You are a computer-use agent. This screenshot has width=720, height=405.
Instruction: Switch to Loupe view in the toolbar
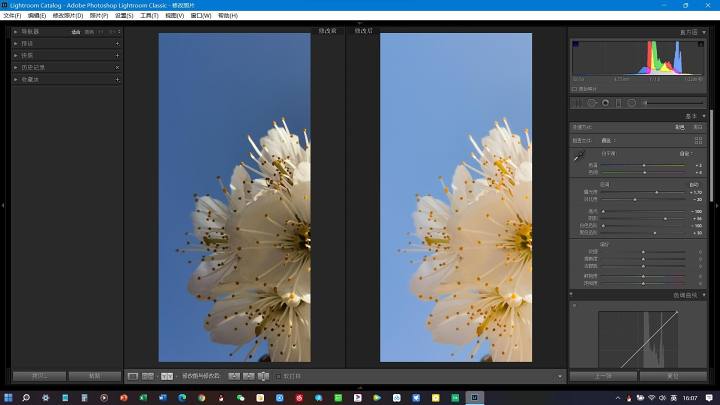pos(133,376)
